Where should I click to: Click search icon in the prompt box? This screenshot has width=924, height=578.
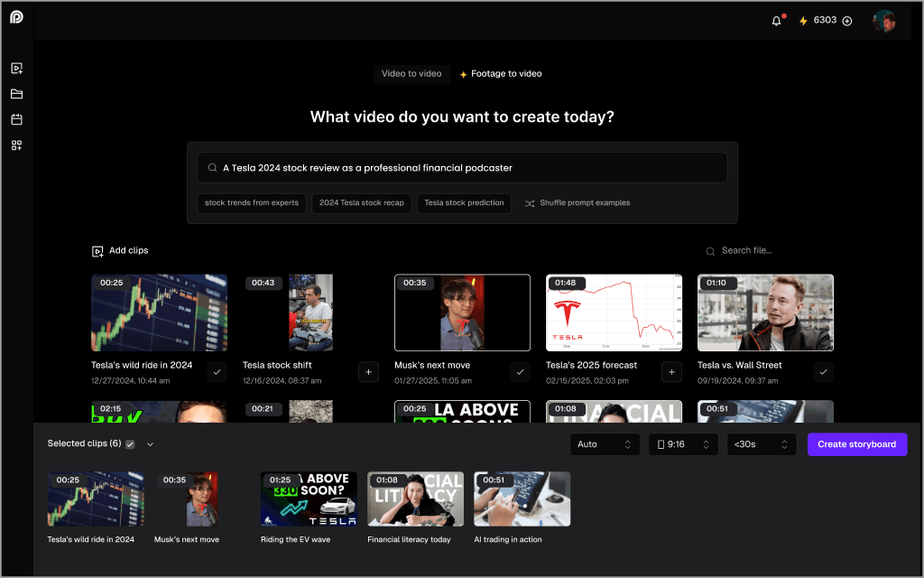[213, 167]
